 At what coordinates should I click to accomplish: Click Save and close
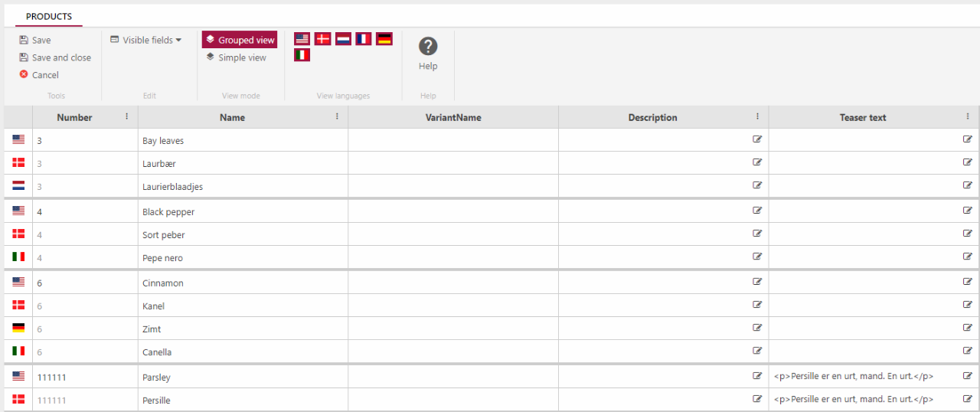[x=55, y=57]
